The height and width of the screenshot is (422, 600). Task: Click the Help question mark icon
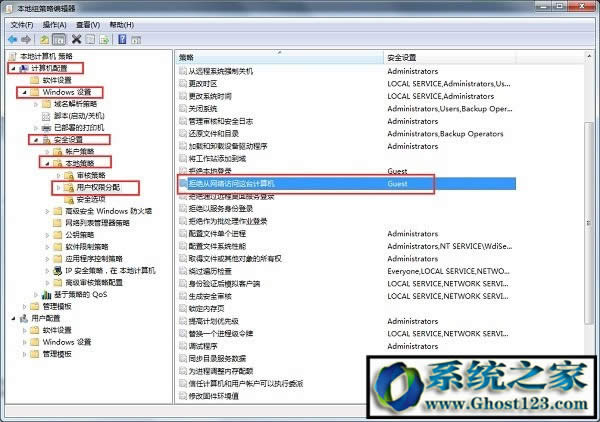pyautogui.click(x=122, y=39)
